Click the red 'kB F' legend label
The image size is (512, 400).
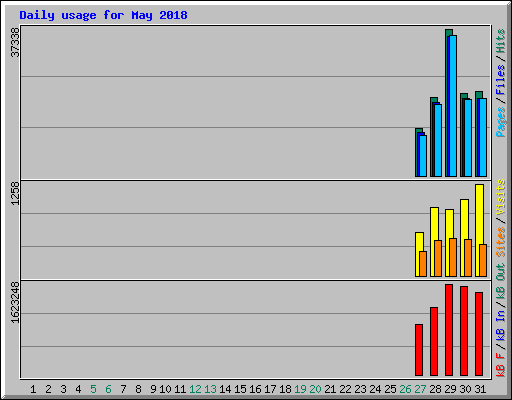tap(501, 365)
